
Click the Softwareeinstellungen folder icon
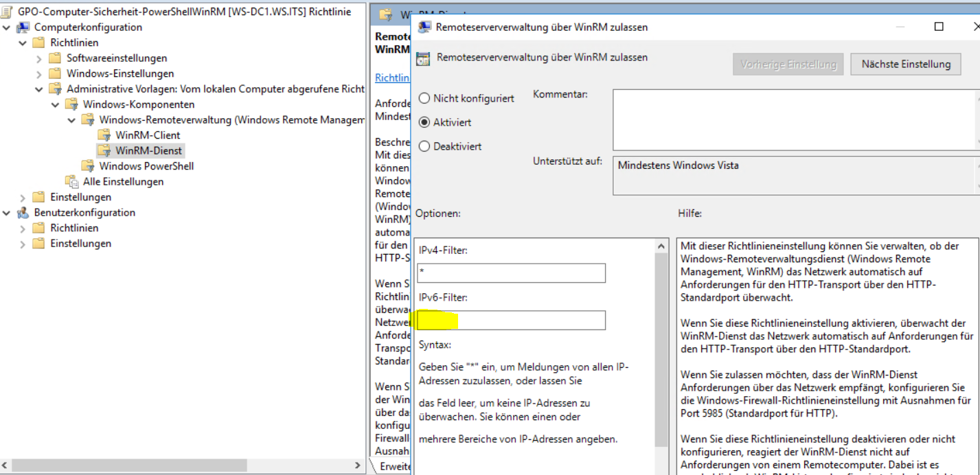[56, 58]
